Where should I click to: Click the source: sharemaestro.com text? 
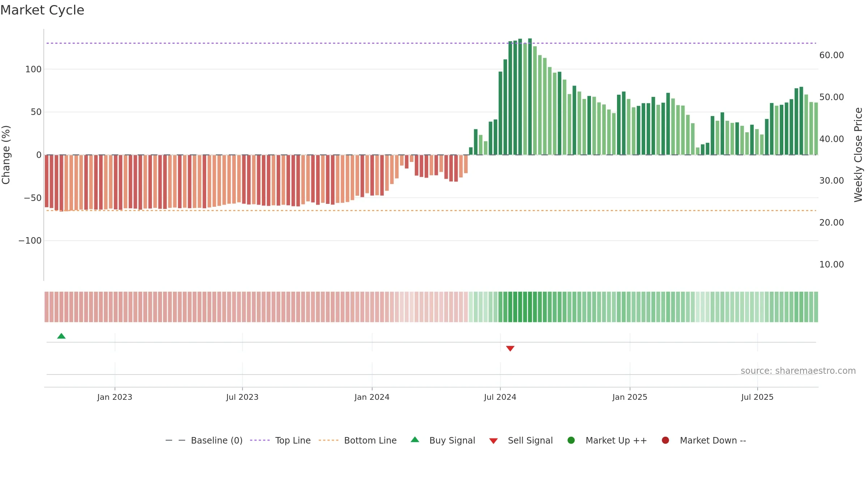798,371
